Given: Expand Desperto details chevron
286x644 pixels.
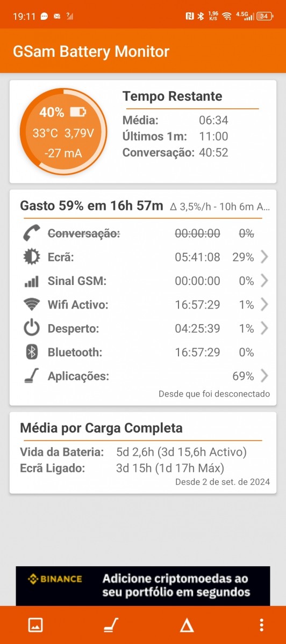Looking at the screenshot, I should [x=264, y=328].
